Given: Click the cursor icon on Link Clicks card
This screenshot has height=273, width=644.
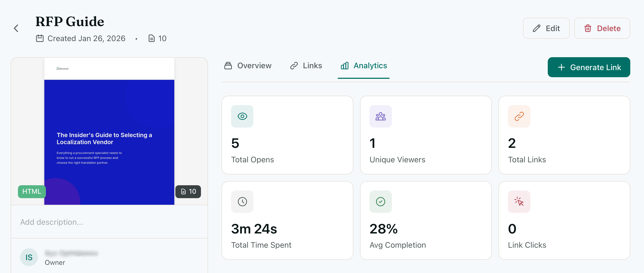Looking at the screenshot, I should click(519, 202).
